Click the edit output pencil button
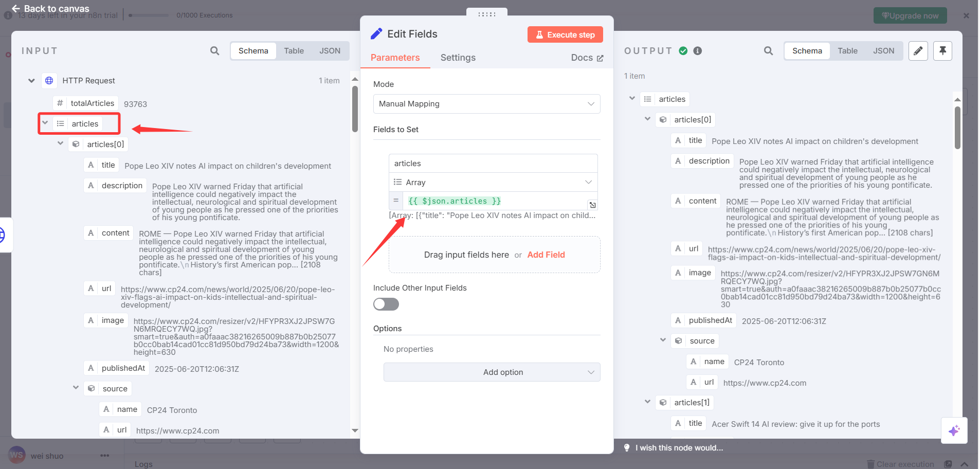The image size is (980, 469). 918,51
